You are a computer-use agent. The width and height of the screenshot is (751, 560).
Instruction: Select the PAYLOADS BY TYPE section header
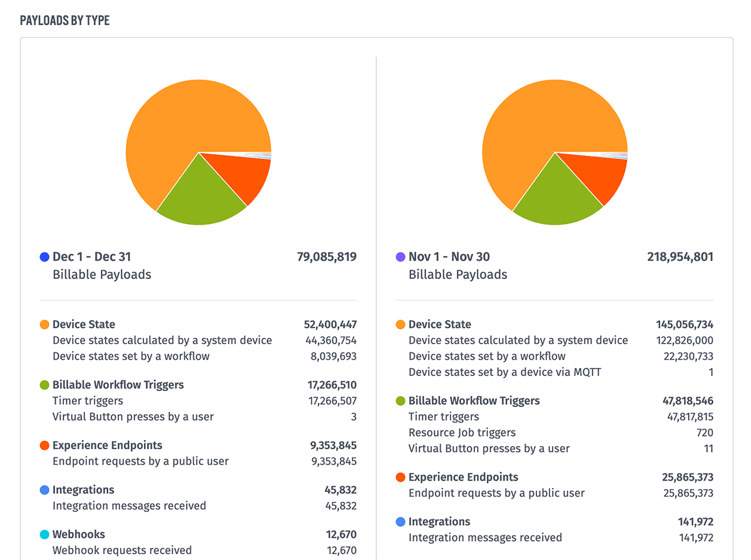tap(65, 20)
